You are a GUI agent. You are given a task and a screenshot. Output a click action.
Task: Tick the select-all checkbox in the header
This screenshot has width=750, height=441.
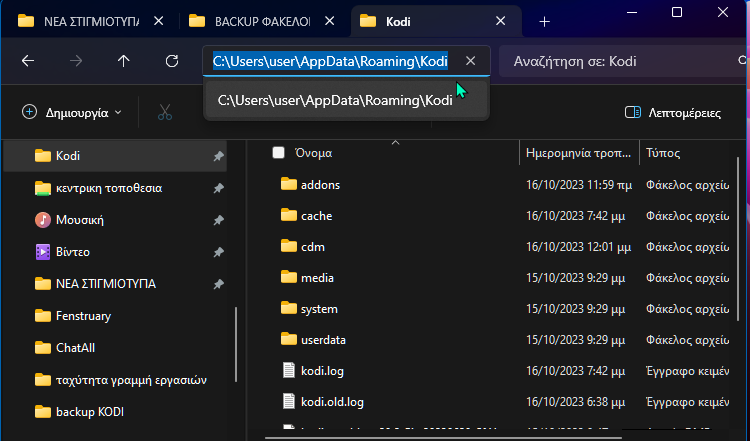tap(278, 153)
